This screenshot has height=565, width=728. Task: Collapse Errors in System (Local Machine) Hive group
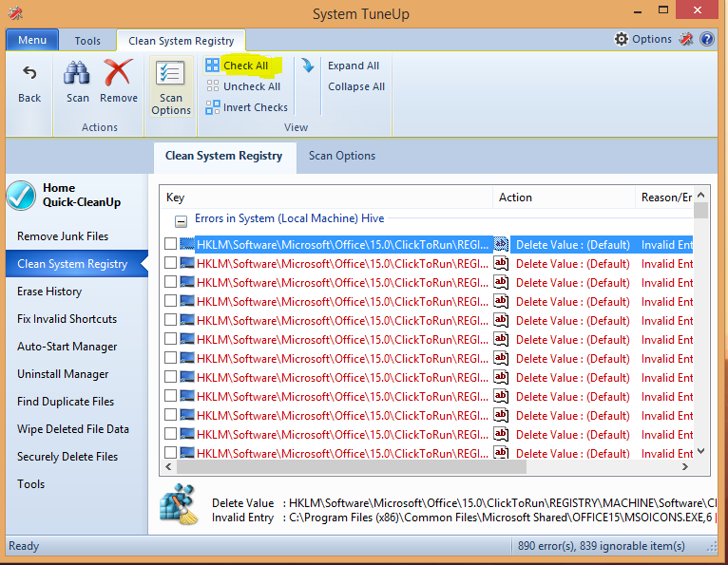pos(182,221)
